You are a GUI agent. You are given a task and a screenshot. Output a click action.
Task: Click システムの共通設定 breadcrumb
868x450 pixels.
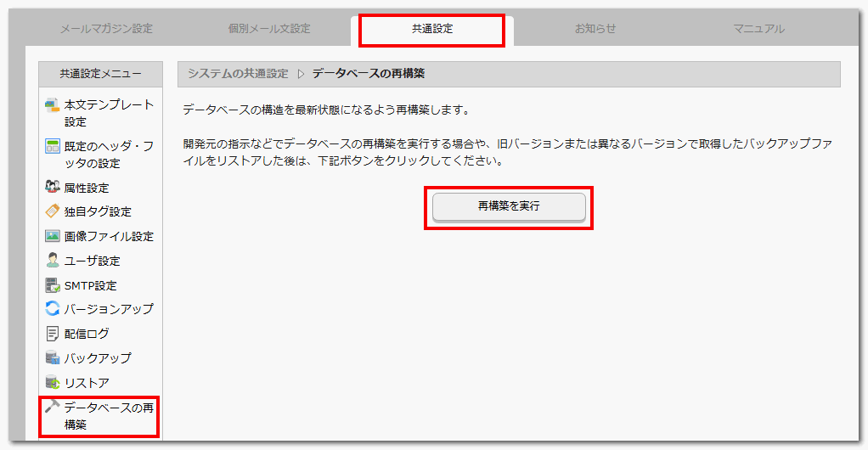point(238,74)
